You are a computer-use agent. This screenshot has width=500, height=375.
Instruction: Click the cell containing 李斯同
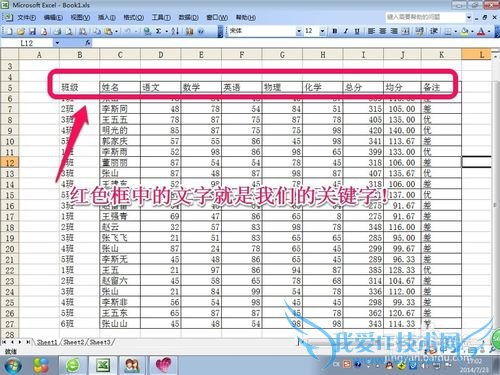[x=120, y=109]
